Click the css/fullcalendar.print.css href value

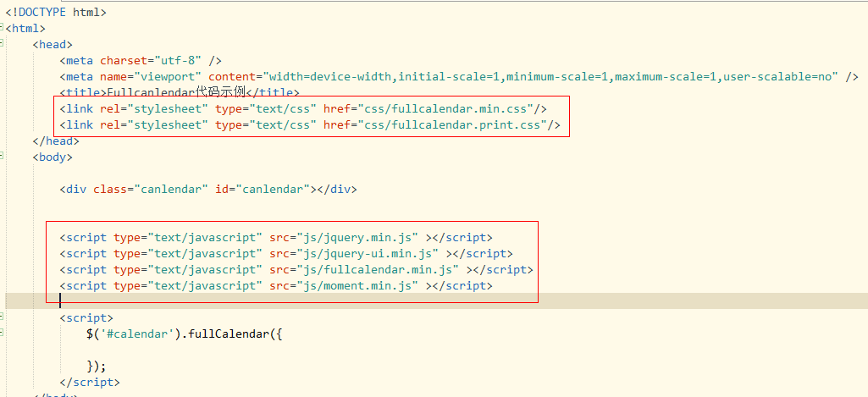[x=452, y=125]
